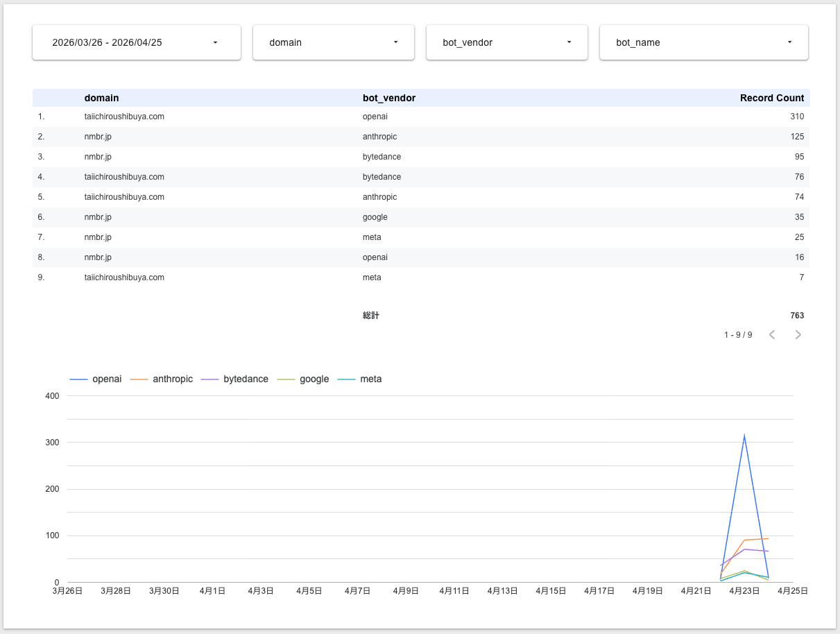Select row 1 taiichiroushibuya.com openai
The image size is (840, 634).
(124, 117)
